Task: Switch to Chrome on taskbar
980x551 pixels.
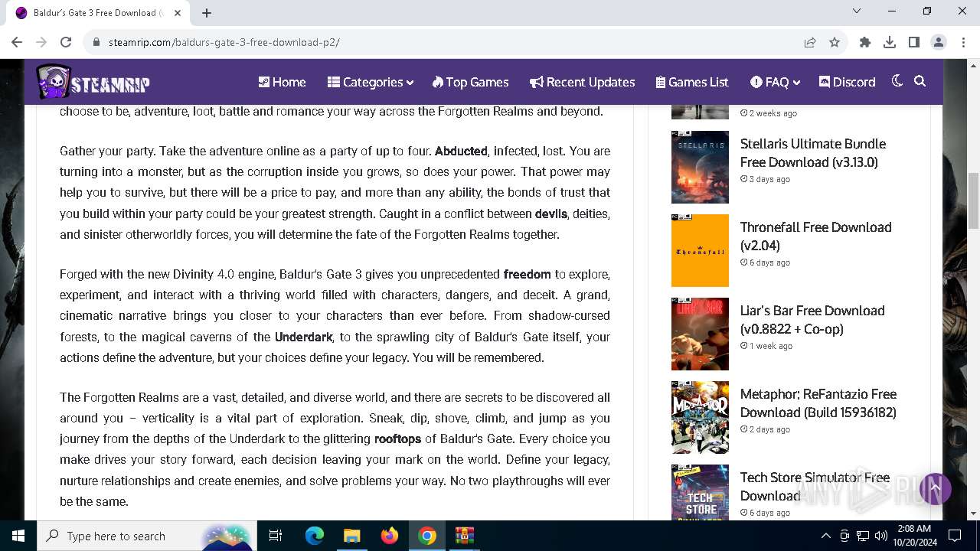Action: pyautogui.click(x=427, y=536)
